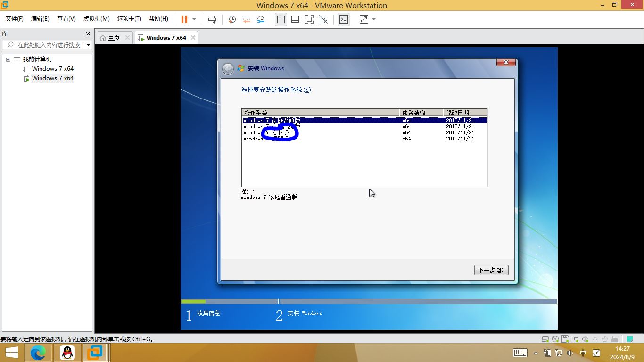
Task: Collapse the 我的计算机 tree node
Action: tap(8, 59)
